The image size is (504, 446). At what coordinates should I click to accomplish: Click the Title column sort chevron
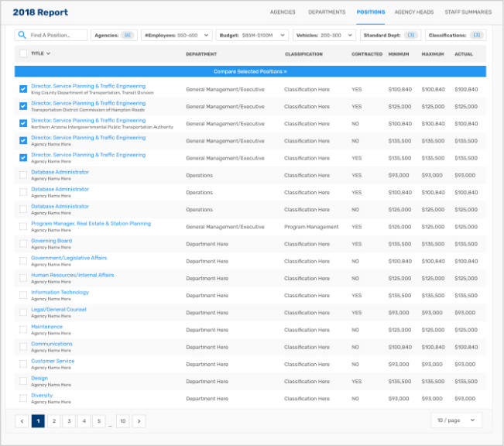(x=49, y=54)
